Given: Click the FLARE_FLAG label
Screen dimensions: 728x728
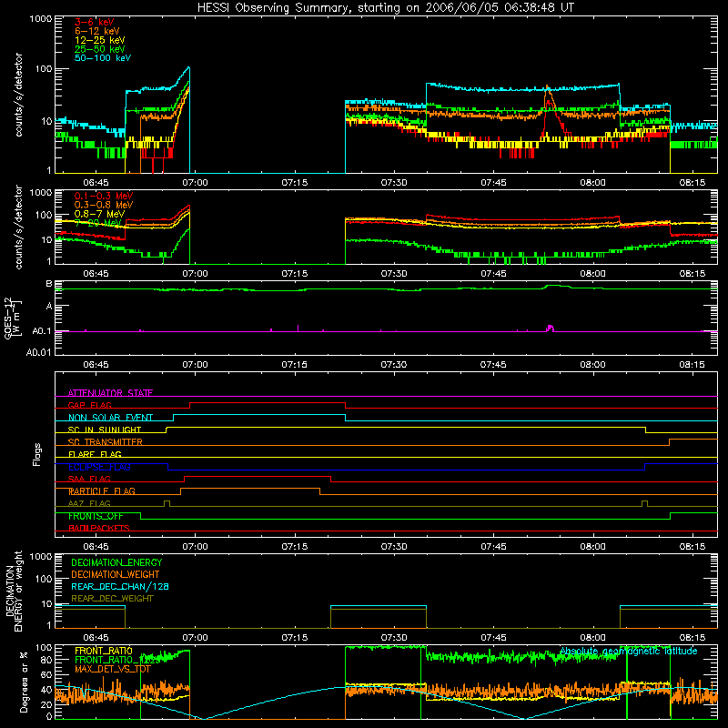Looking at the screenshot, I should pos(95,454).
